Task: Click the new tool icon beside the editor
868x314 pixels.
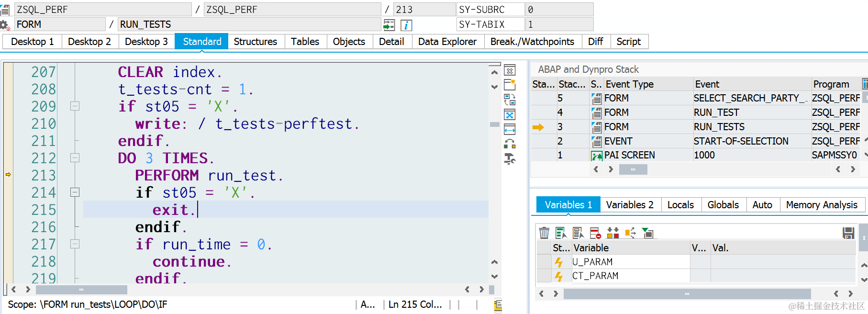Action: coord(510,85)
